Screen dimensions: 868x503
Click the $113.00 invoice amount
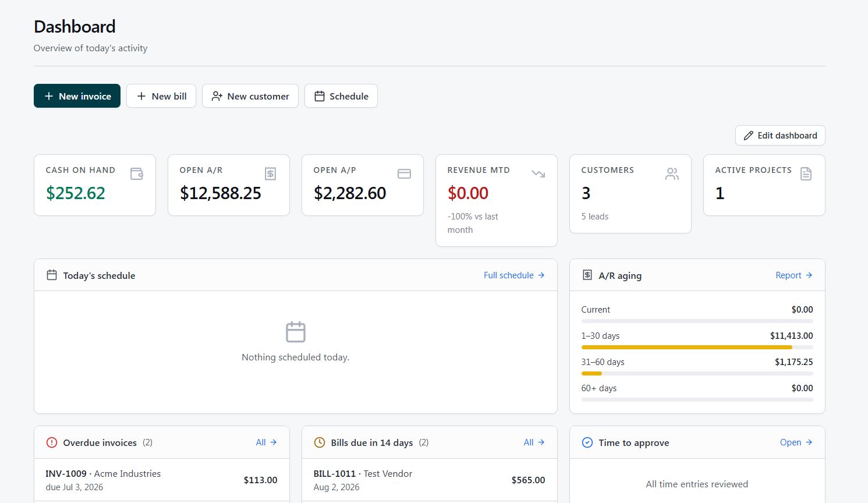coord(260,480)
